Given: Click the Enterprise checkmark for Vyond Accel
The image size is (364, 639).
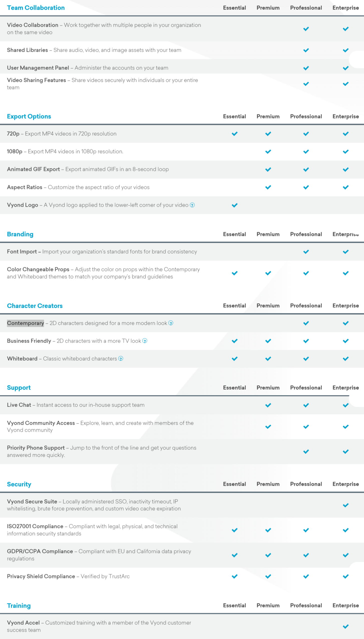Looking at the screenshot, I should (346, 626).
